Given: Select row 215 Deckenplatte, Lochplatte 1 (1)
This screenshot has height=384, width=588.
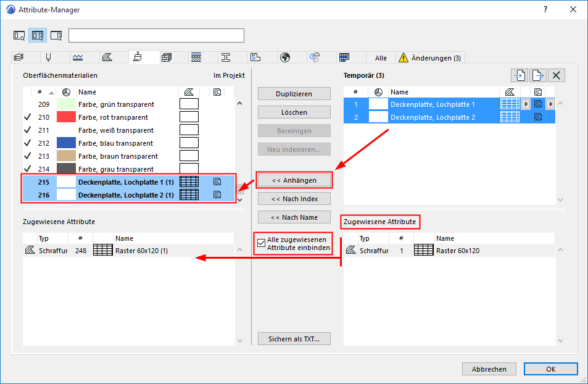Looking at the screenshot, I should point(128,182).
